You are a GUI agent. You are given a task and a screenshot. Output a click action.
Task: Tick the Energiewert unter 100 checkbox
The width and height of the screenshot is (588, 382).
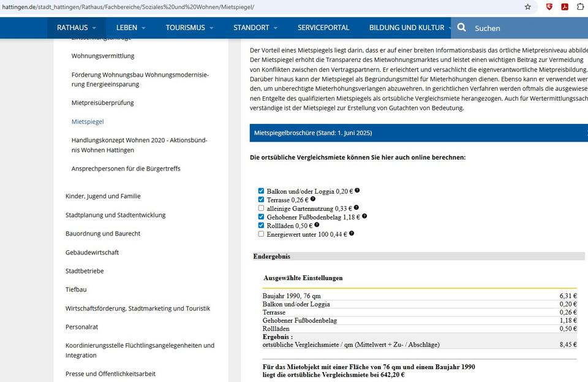(x=261, y=234)
